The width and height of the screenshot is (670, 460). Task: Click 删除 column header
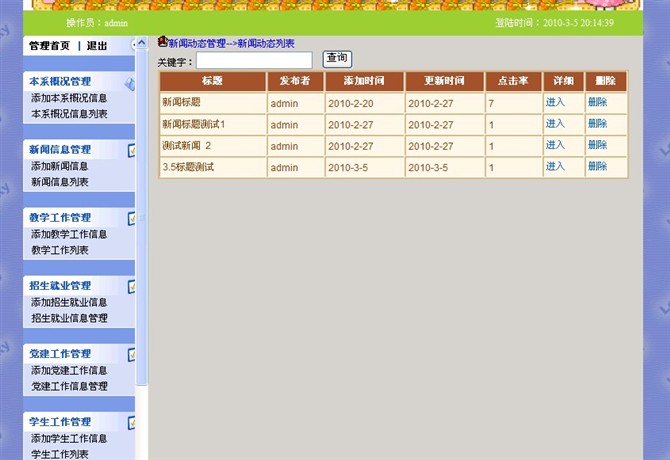click(605, 81)
